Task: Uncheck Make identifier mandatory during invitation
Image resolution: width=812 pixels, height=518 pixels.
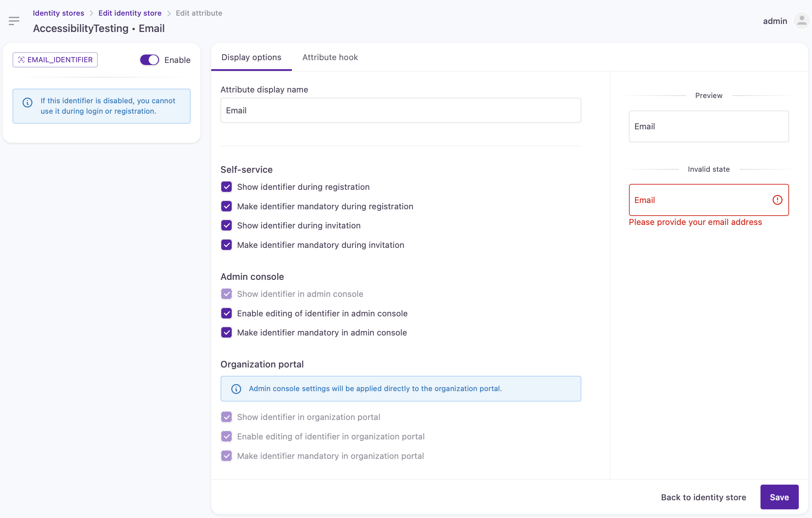Action: point(226,245)
